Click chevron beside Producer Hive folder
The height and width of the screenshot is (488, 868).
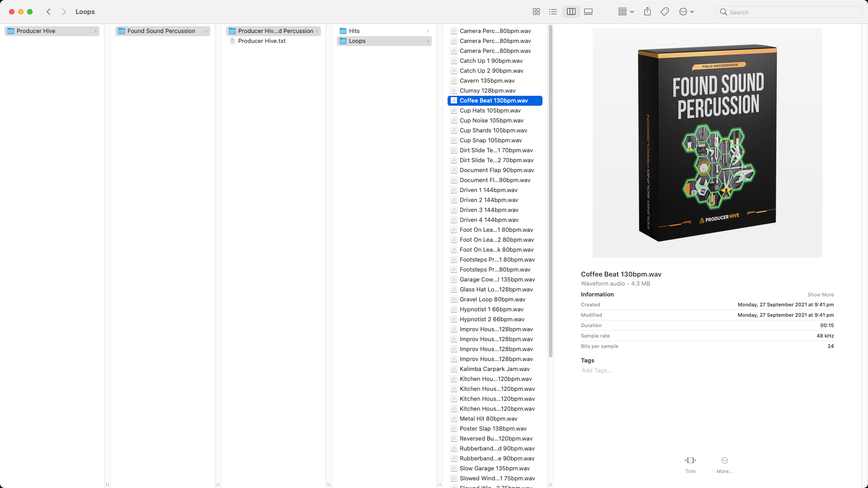click(x=95, y=31)
